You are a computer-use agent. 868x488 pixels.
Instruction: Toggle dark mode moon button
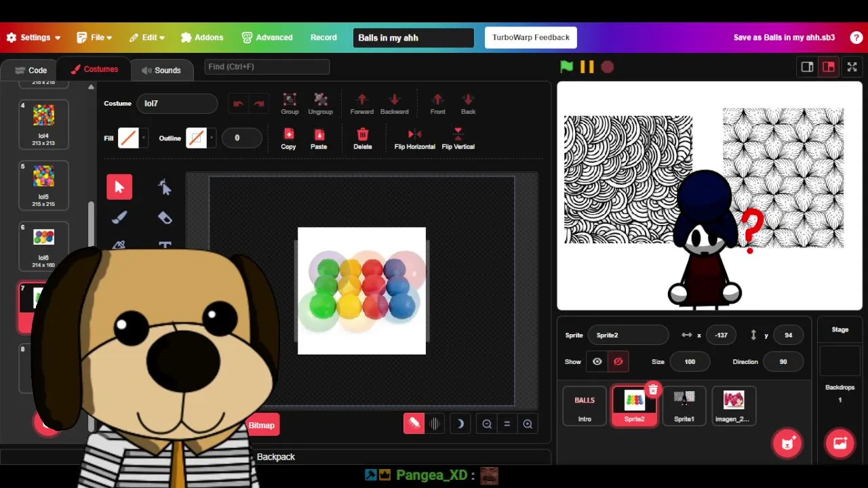460,424
